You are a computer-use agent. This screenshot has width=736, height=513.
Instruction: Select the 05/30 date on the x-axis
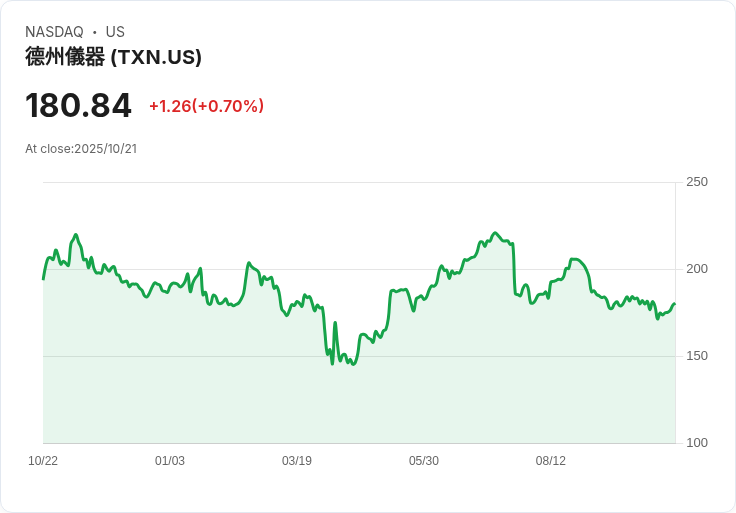point(424,461)
